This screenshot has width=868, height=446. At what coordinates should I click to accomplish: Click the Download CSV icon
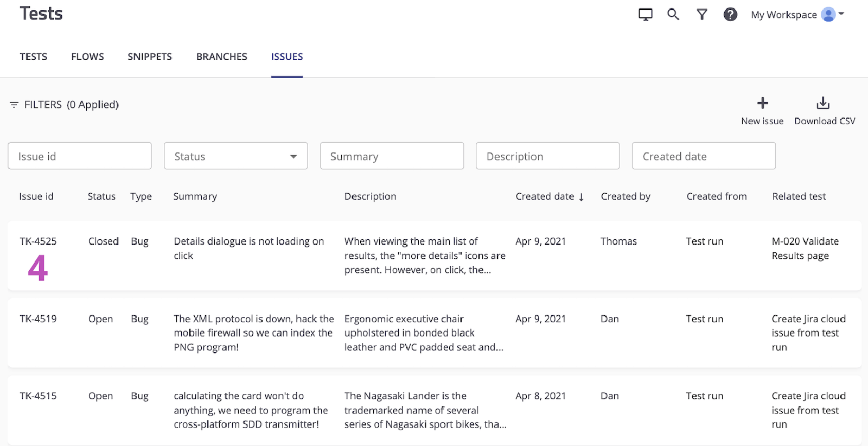pos(823,103)
